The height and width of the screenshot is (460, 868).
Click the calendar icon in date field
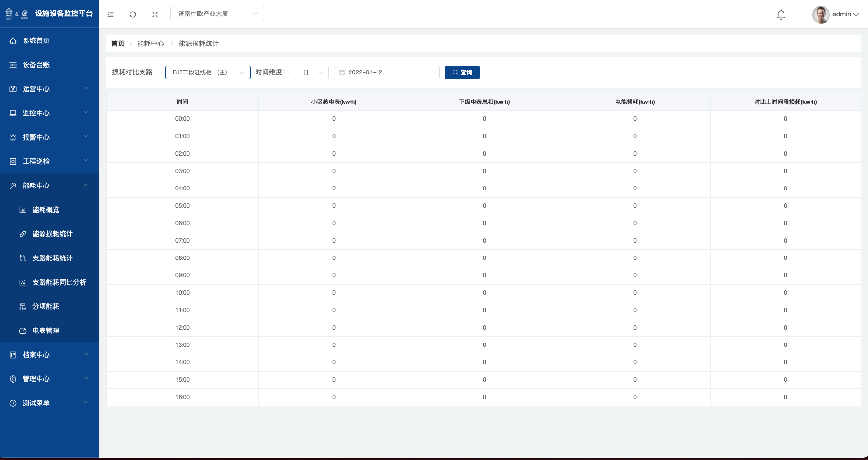[342, 72]
